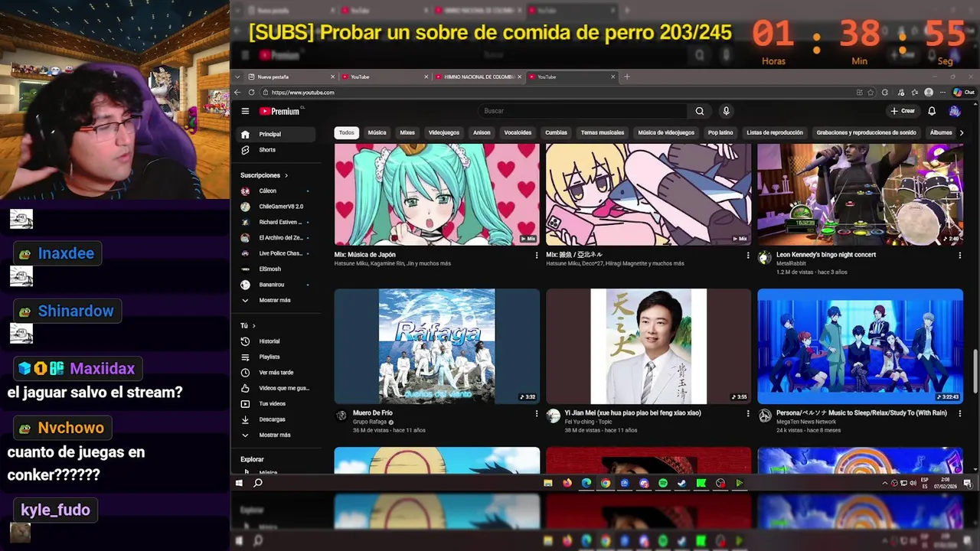The height and width of the screenshot is (551, 980).
Task: Open ElSmosh subscription channel
Action: (x=276, y=269)
